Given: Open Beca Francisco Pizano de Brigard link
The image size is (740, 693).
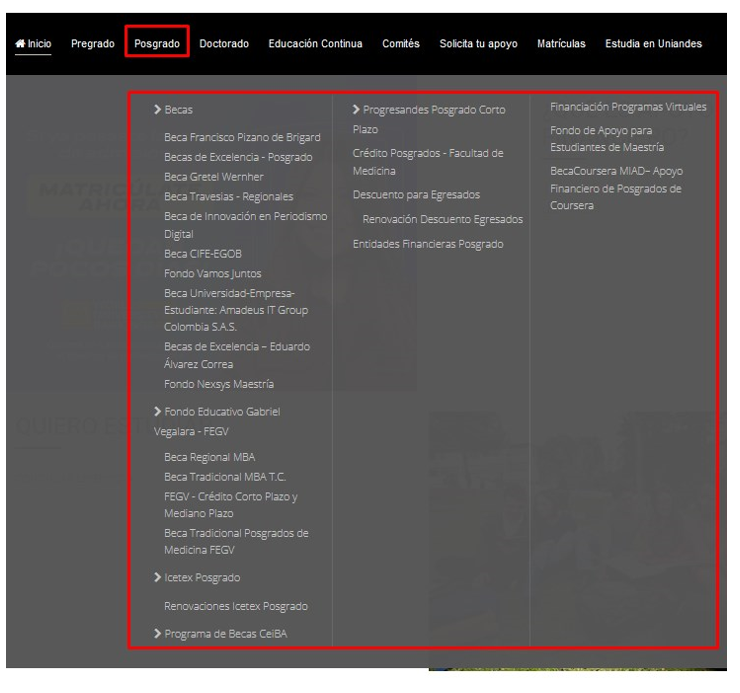Looking at the screenshot, I should coord(242,137).
